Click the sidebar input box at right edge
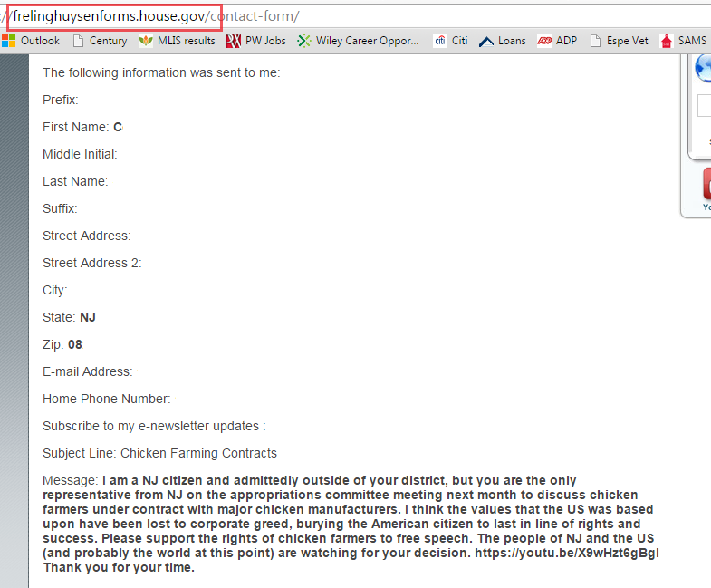This screenshot has height=588, width=711. click(x=704, y=106)
